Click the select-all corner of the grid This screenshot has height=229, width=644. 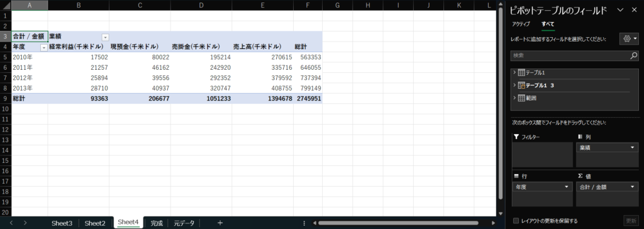6,5
